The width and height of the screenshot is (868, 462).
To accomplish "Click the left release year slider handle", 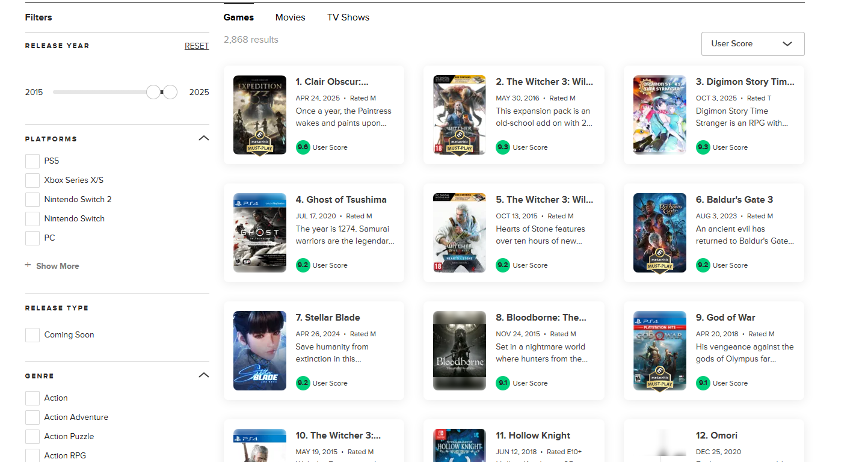I will (x=153, y=92).
